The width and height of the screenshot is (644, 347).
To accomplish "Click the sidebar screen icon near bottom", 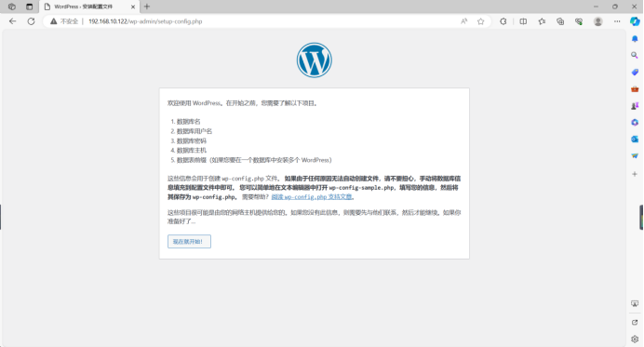I will pos(635,304).
